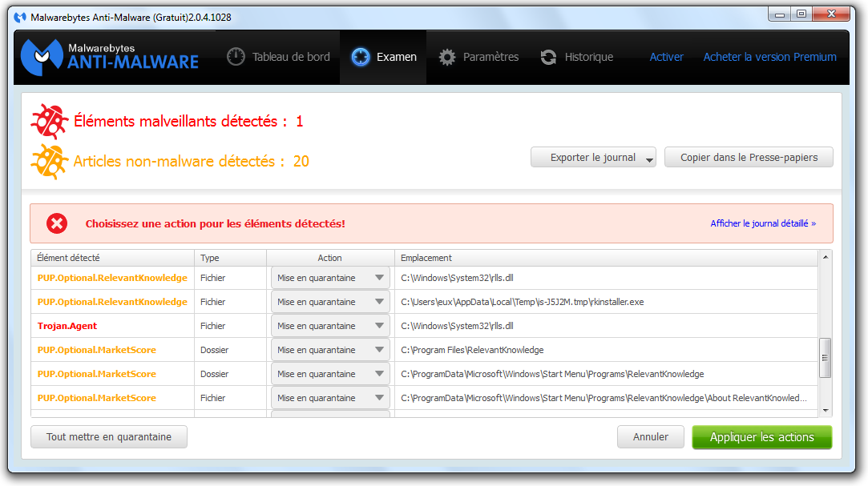This screenshot has height=486, width=868.
Task: Click the Historique refresh icon
Action: tap(548, 57)
